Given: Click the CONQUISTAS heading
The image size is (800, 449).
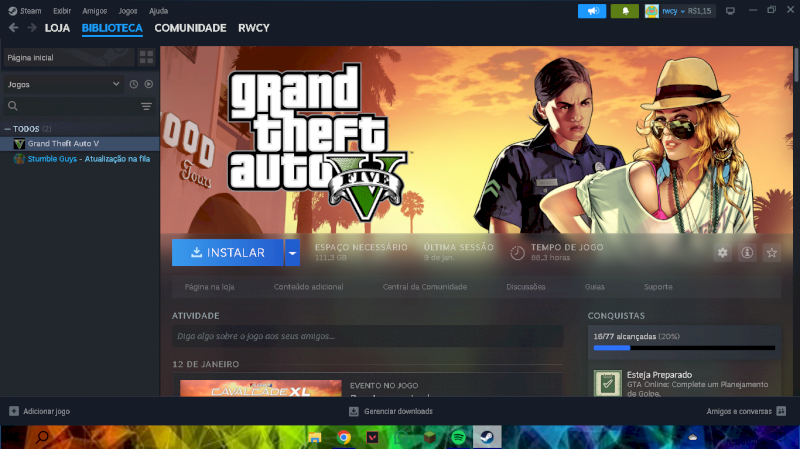Looking at the screenshot, I should [616, 316].
